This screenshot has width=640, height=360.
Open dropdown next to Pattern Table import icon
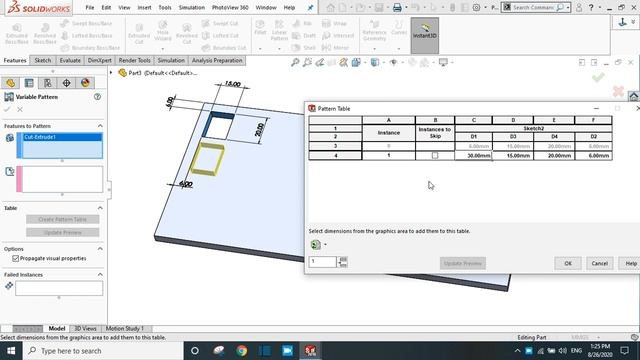(325, 244)
